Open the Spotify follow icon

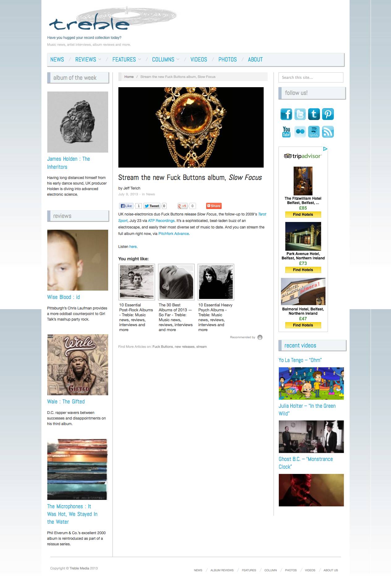point(314,132)
